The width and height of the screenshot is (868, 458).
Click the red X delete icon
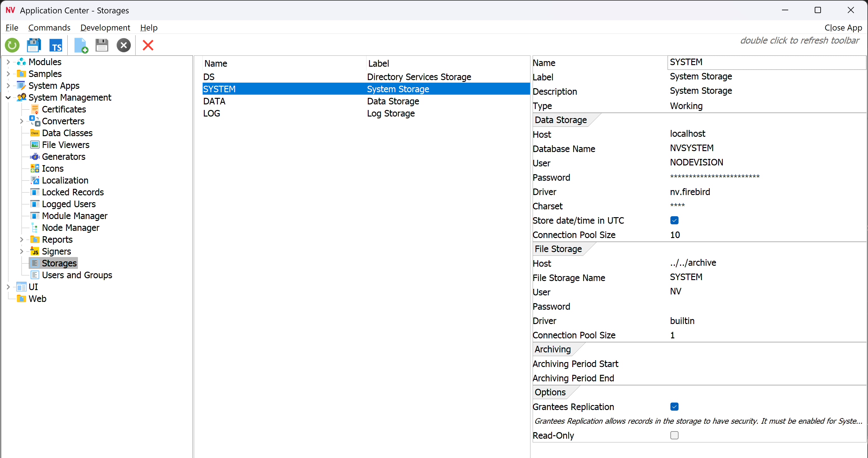(x=148, y=45)
